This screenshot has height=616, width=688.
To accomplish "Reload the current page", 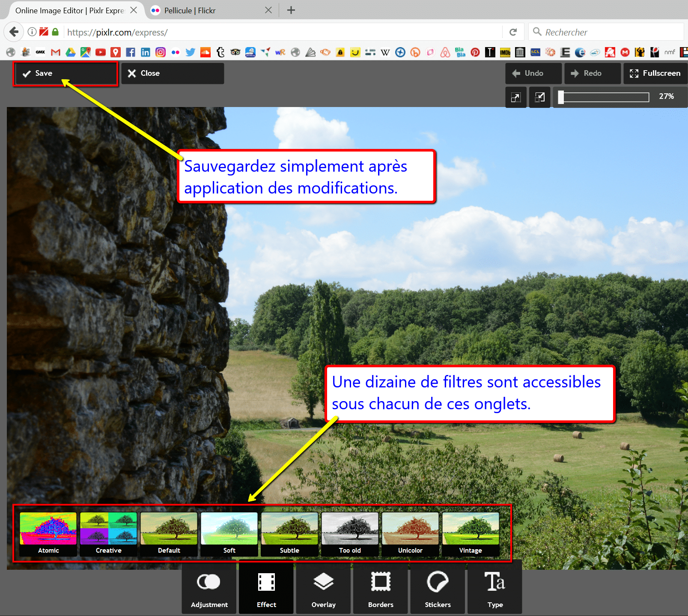I will click(513, 33).
